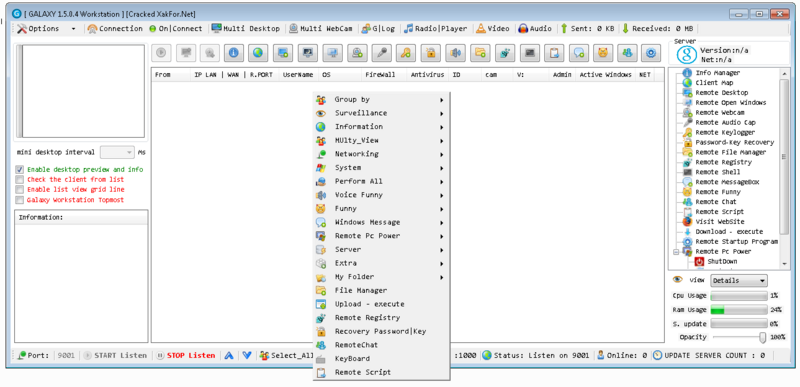Screen dimensions: 800x387
Task: Click the Cpu Usage progress bar
Action: tap(739, 296)
